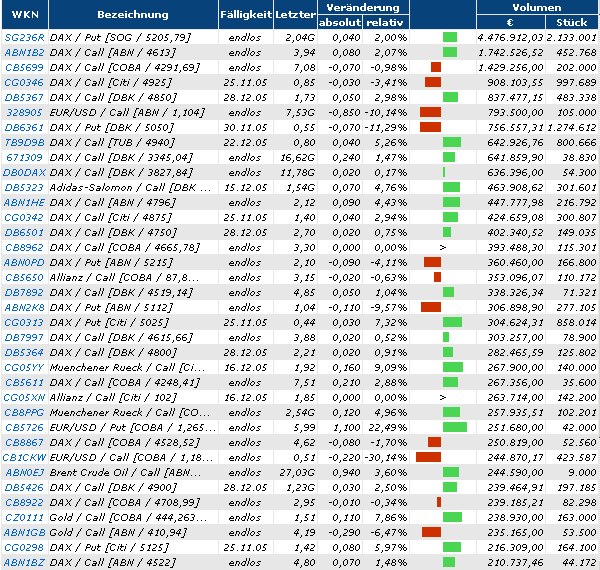Open WKN link DB6361

pyautogui.click(x=24, y=127)
